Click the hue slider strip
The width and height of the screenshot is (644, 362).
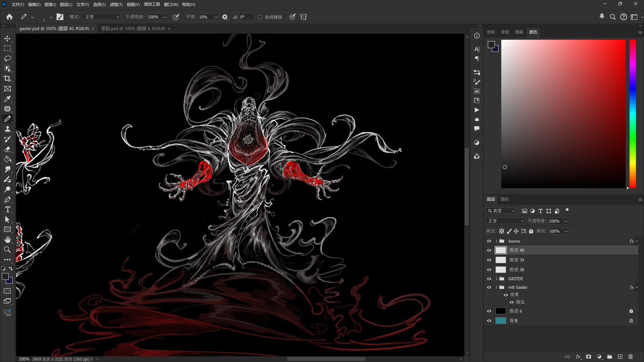click(x=632, y=114)
